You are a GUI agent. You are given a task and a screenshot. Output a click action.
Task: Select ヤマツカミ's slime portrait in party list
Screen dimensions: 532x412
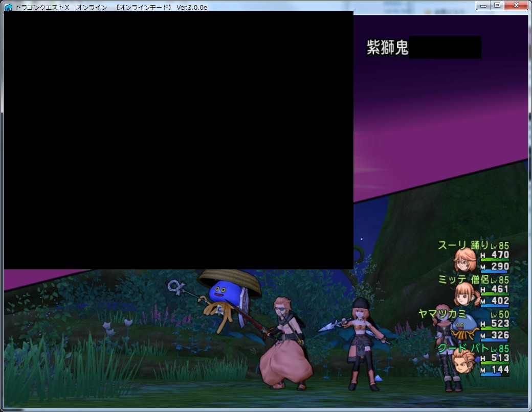click(464, 328)
